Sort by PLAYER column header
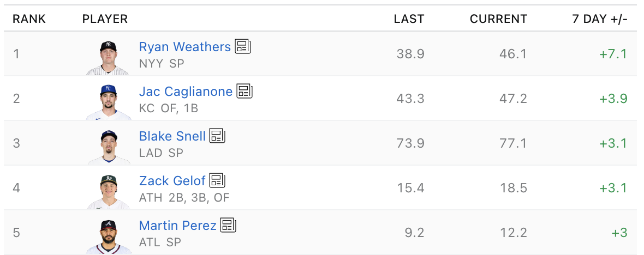Screen dimensions: 644x255 click(x=105, y=19)
